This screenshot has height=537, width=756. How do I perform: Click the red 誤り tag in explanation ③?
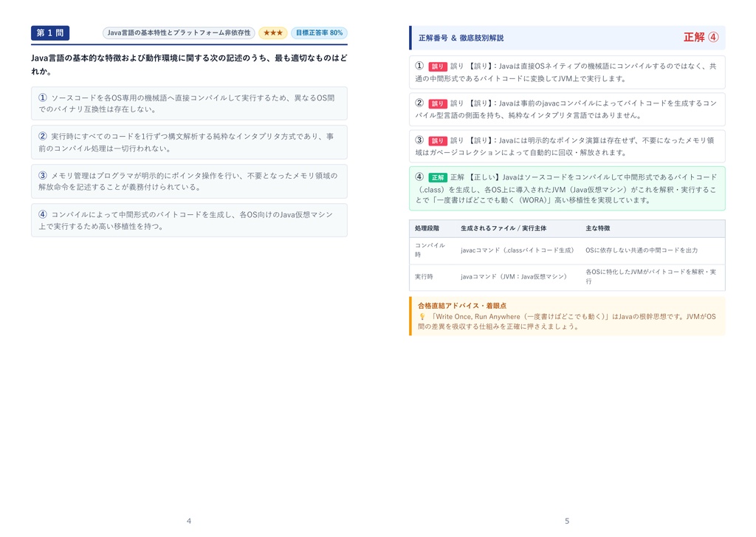pos(438,141)
